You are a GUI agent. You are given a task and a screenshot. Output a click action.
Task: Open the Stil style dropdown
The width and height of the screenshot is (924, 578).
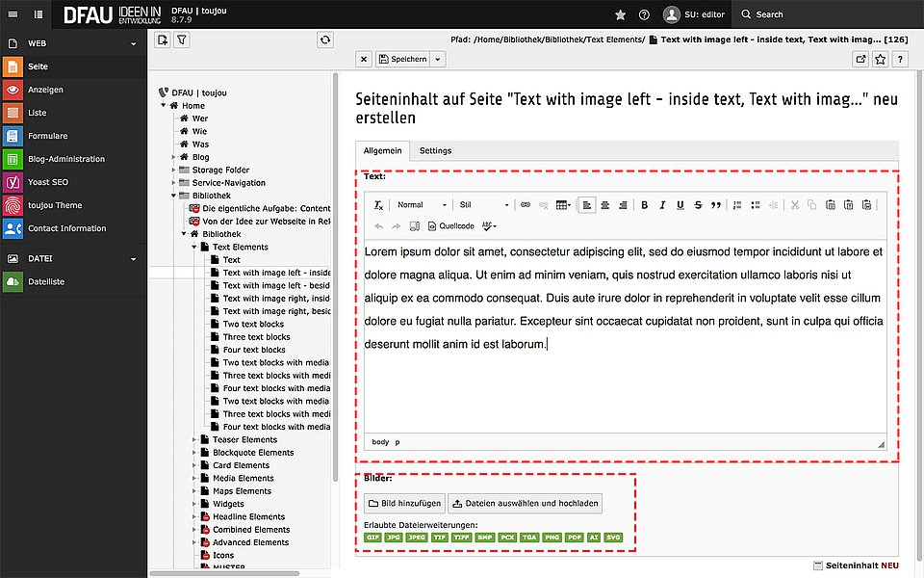(483, 204)
